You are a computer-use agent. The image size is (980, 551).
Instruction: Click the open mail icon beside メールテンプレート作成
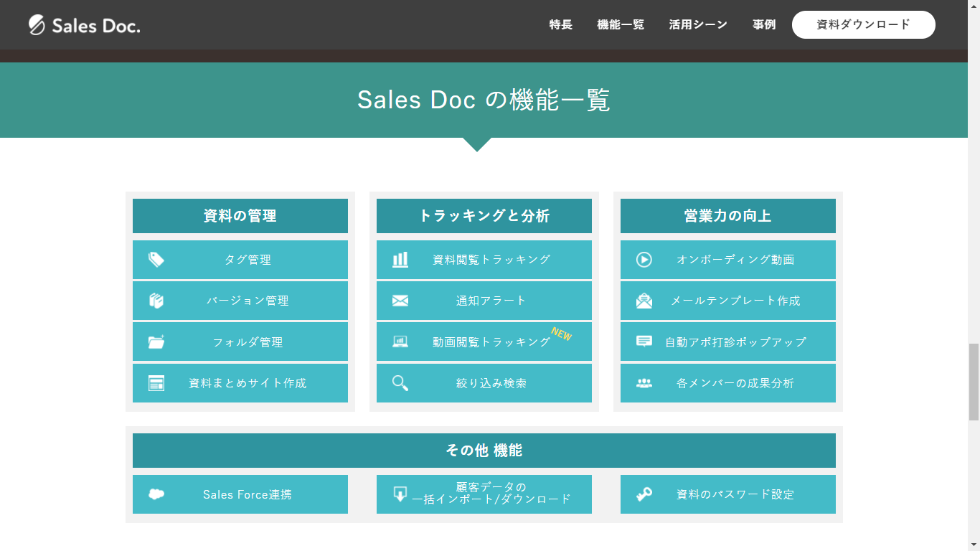point(644,301)
